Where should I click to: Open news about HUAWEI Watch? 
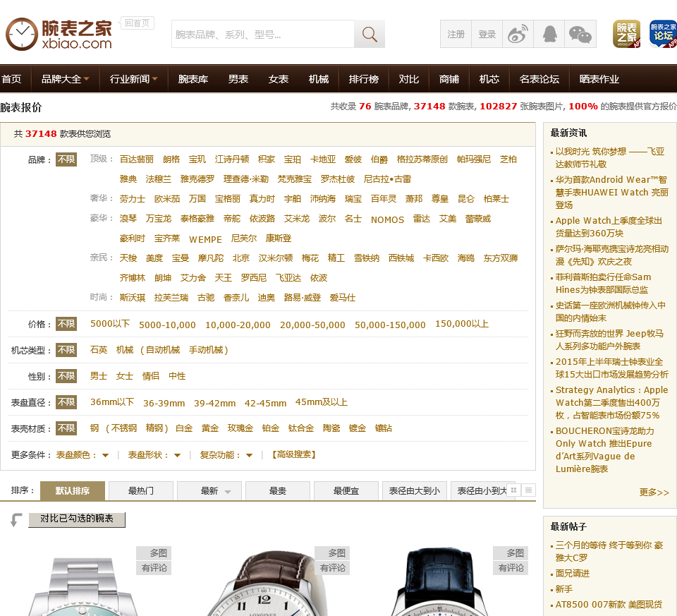tap(611, 192)
